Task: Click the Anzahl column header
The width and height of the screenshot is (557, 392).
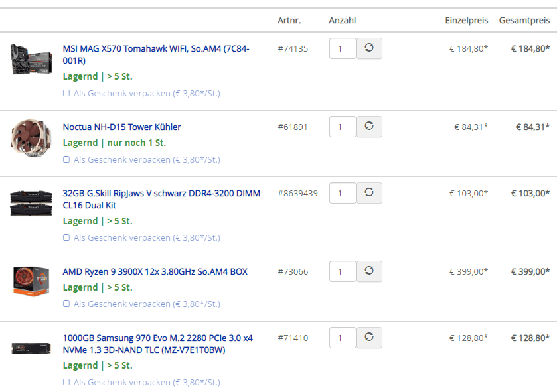Action: [x=342, y=20]
